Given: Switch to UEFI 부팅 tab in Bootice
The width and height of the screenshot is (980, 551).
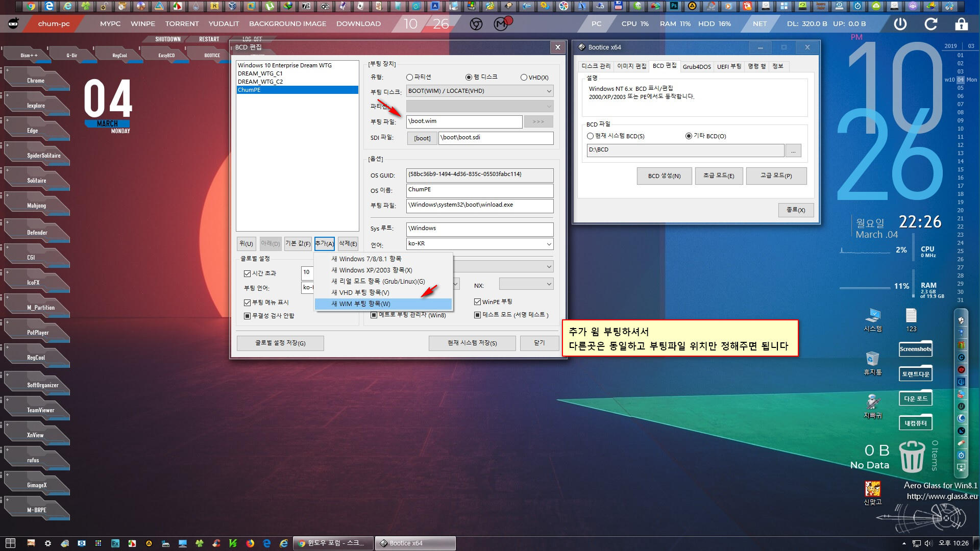Looking at the screenshot, I should (x=729, y=66).
